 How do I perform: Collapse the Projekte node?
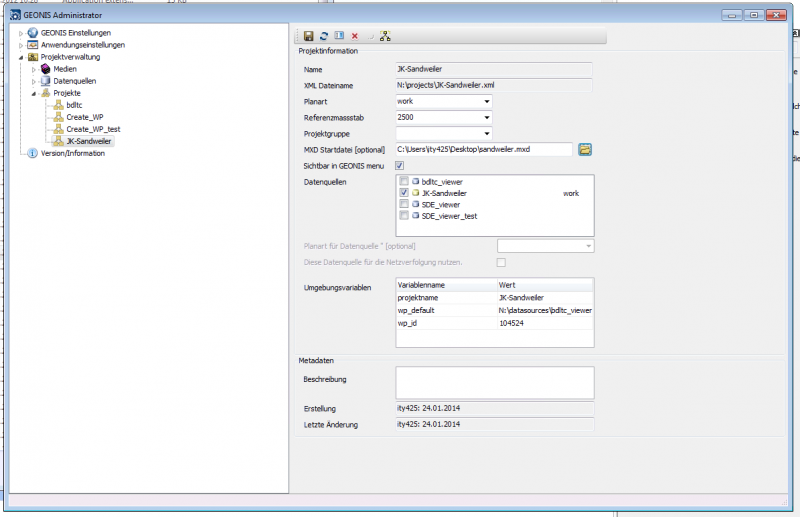(34, 93)
